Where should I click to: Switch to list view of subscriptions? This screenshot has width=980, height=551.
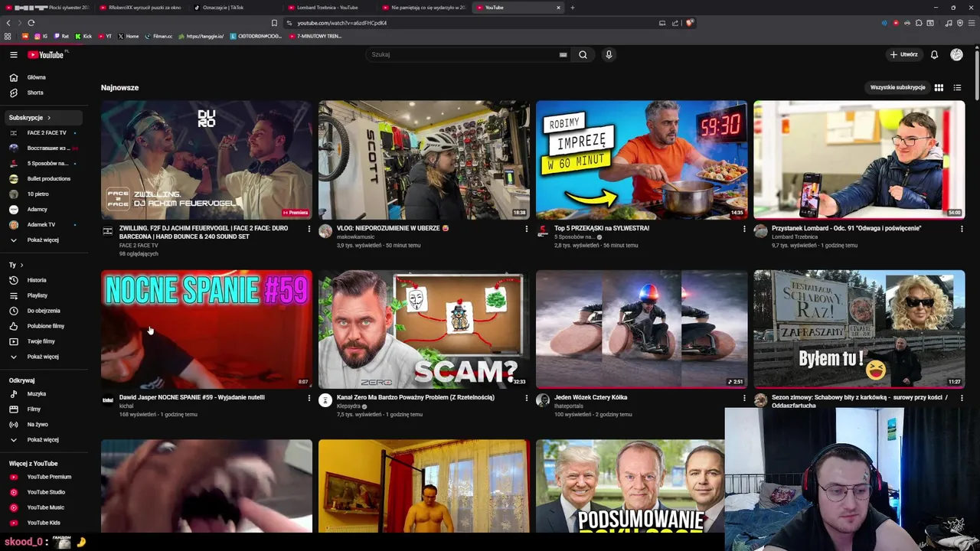(957, 87)
